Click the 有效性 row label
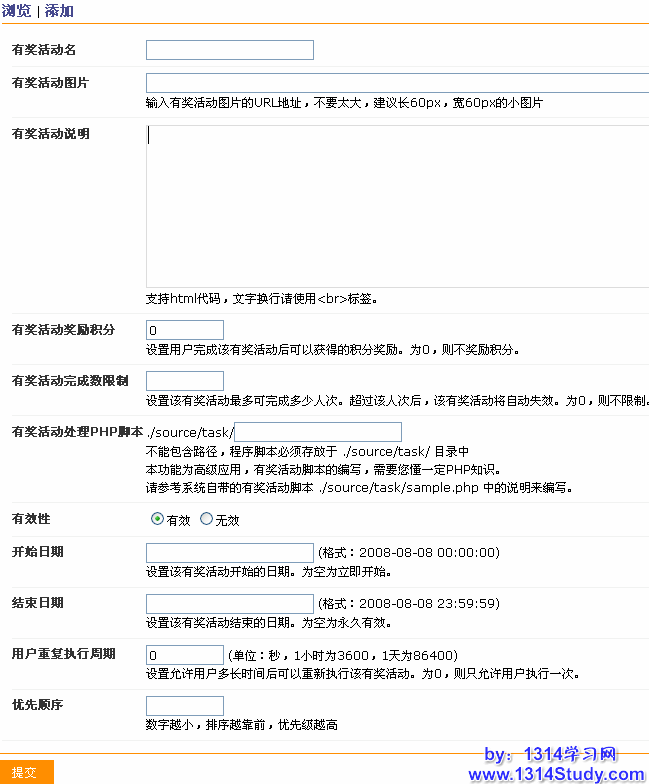649x784 pixels. pyautogui.click(x=31, y=519)
